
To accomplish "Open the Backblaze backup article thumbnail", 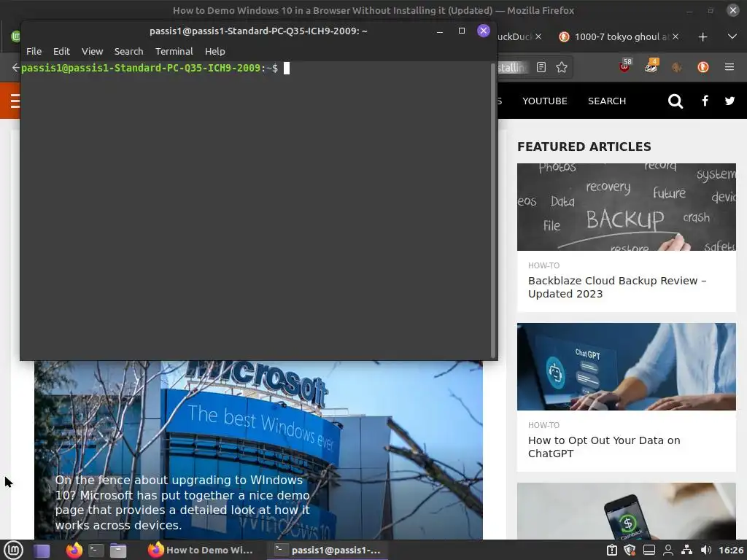I will tap(627, 206).
